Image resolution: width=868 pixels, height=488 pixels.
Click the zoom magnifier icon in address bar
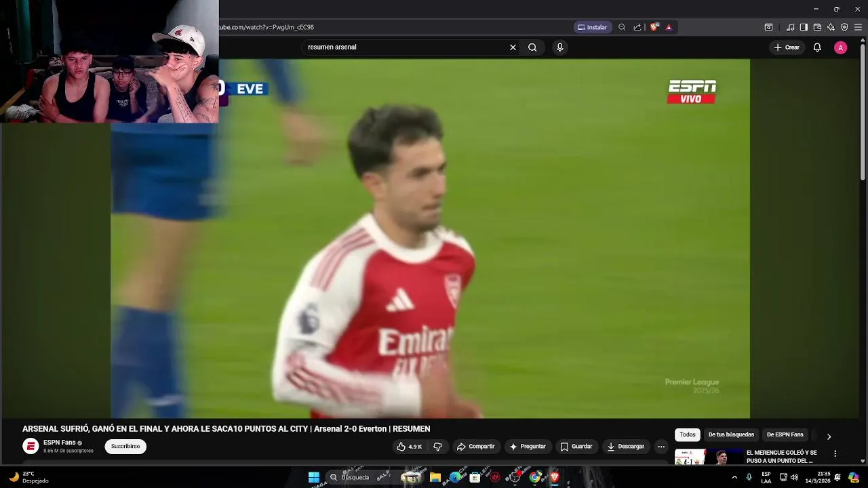click(622, 27)
